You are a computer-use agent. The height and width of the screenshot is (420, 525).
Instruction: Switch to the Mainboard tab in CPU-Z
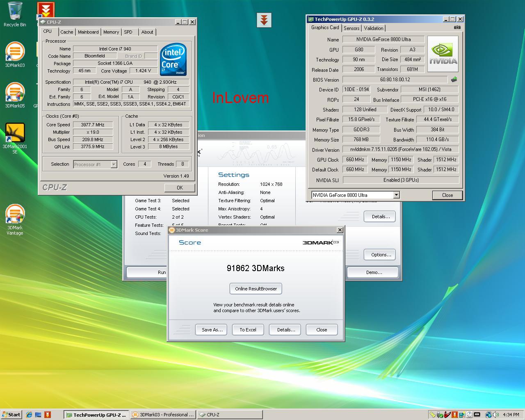point(88,32)
